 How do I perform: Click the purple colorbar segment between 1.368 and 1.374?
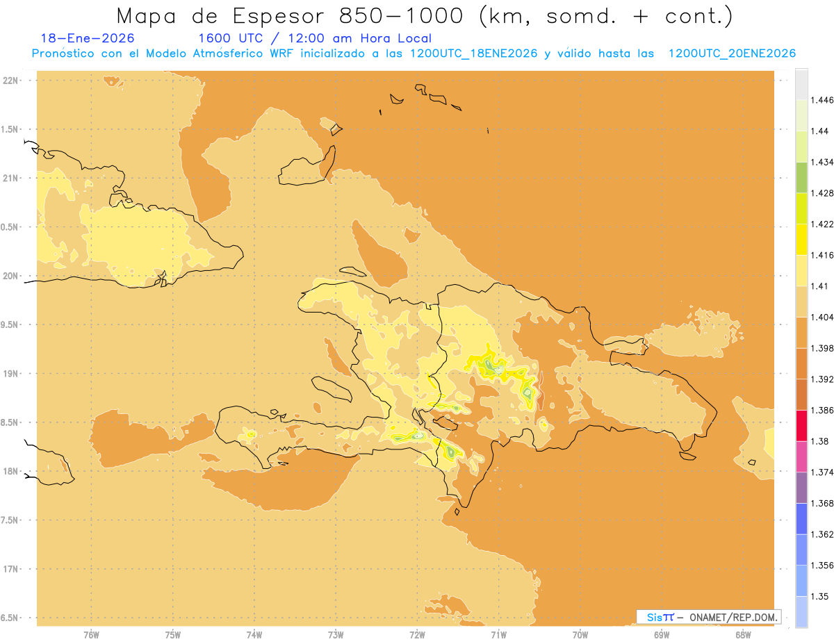[x=801, y=488]
